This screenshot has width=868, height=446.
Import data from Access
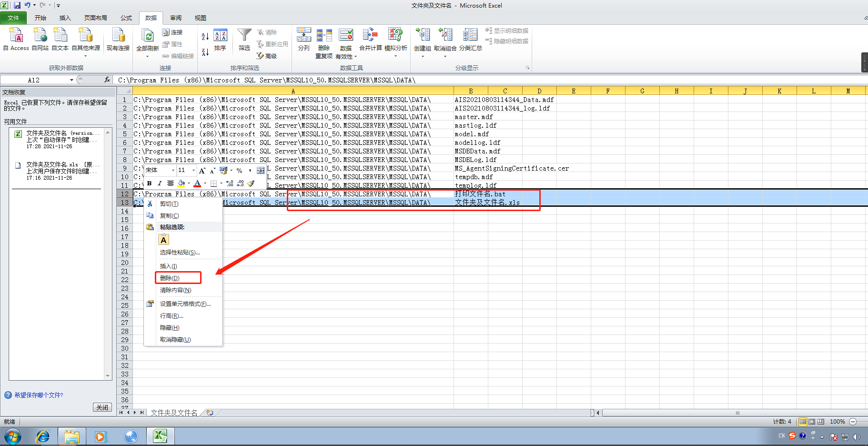click(16, 39)
